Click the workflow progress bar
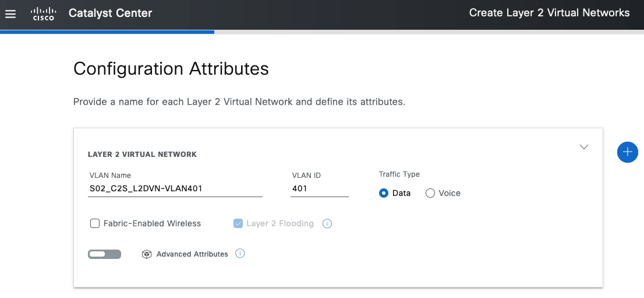This screenshot has height=298, width=644. (322, 31)
